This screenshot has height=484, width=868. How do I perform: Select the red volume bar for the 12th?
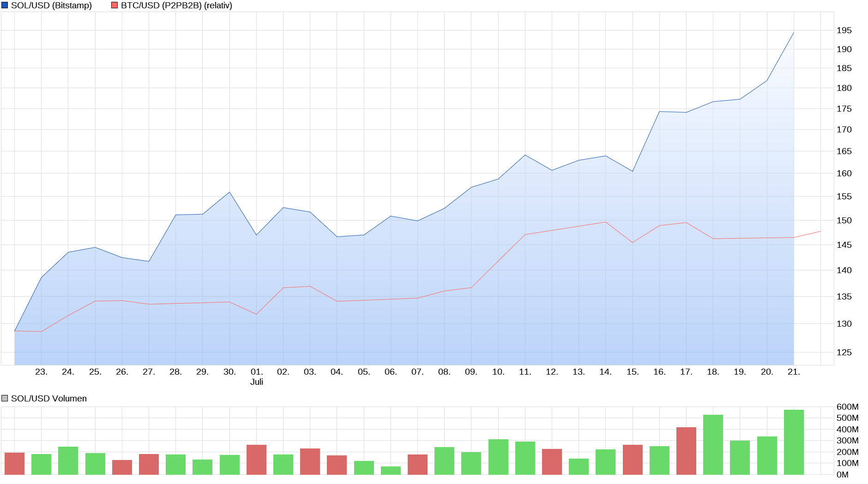[552, 462]
